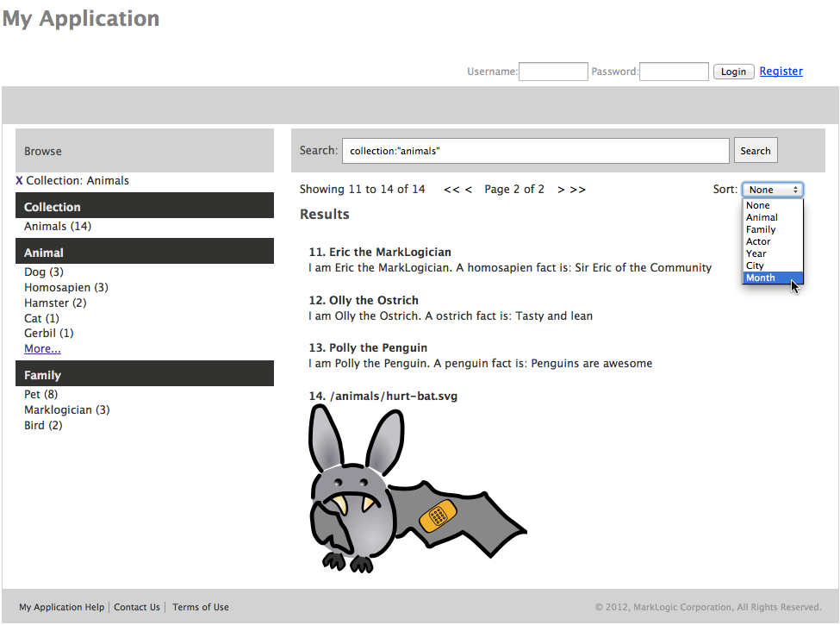Click the hurt bat image thumbnail
Viewport: 840px width, 625px height.
[417, 487]
